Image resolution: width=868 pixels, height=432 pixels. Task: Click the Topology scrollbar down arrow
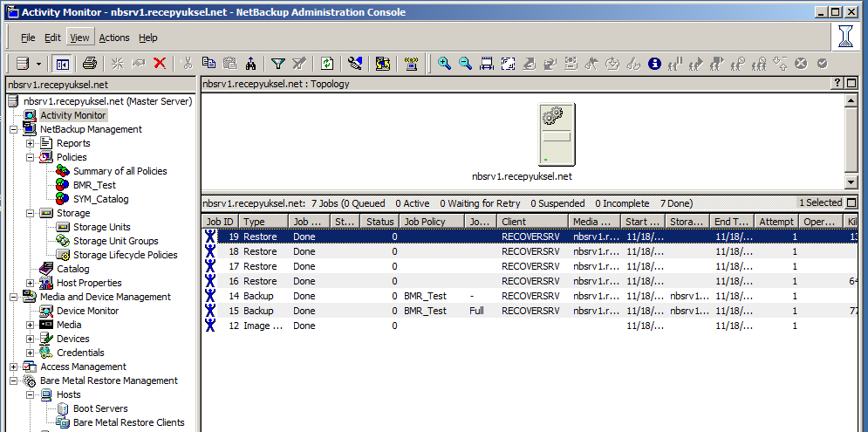tap(851, 182)
